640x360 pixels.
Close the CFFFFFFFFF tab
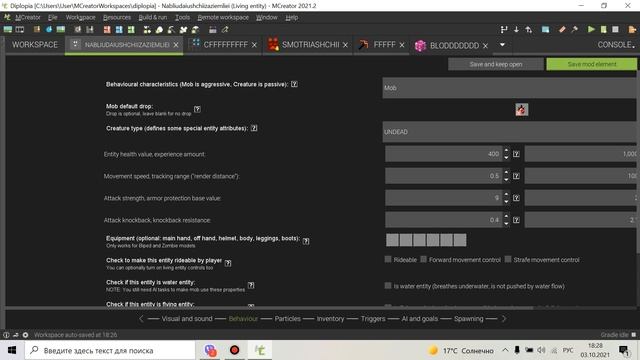pos(254,45)
